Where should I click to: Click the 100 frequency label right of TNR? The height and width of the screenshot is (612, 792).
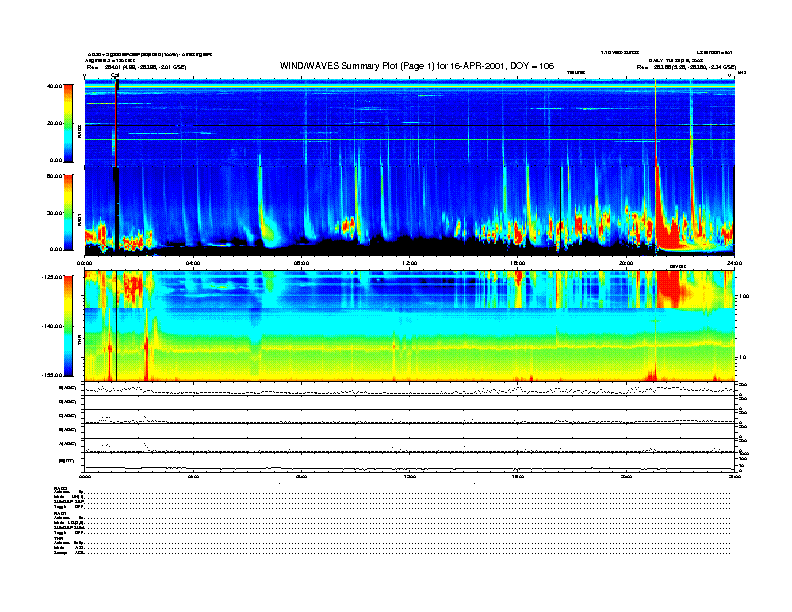744,296
